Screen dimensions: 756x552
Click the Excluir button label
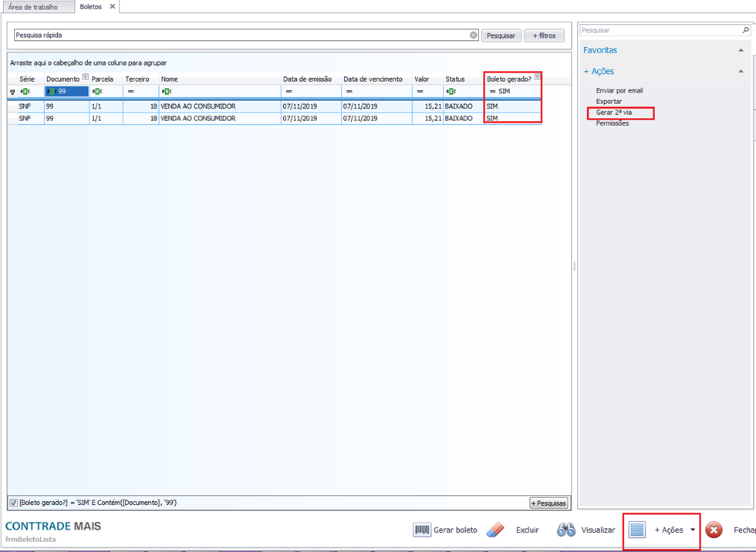click(x=527, y=530)
